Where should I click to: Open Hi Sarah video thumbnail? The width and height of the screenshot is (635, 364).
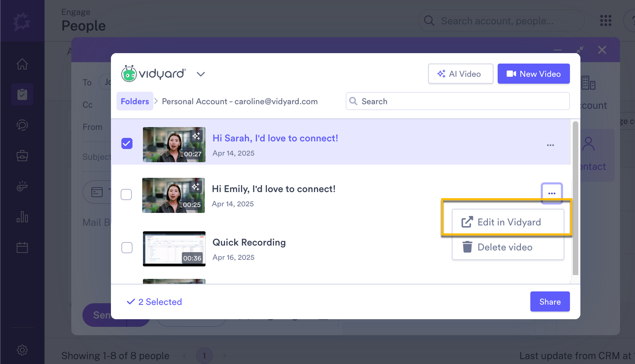[x=174, y=144]
